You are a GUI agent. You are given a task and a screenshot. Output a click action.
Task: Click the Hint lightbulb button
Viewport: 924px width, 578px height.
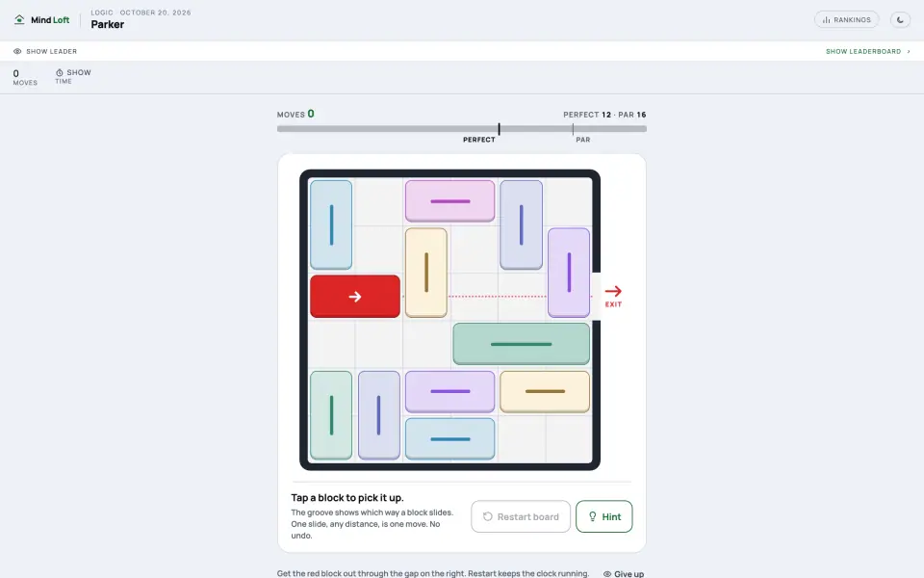(604, 516)
